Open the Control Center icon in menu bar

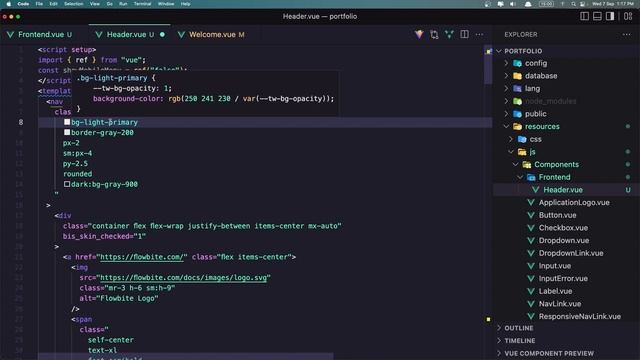(582, 4)
